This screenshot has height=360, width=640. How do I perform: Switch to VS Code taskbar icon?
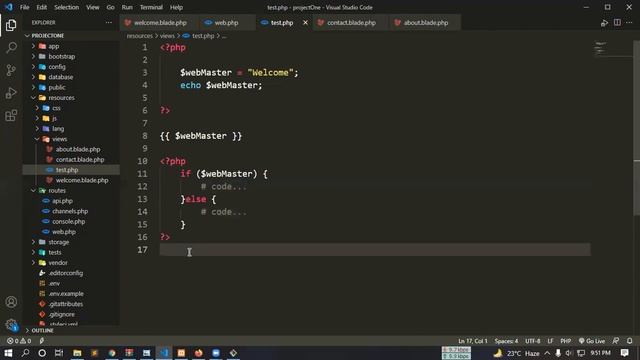[x=164, y=353]
